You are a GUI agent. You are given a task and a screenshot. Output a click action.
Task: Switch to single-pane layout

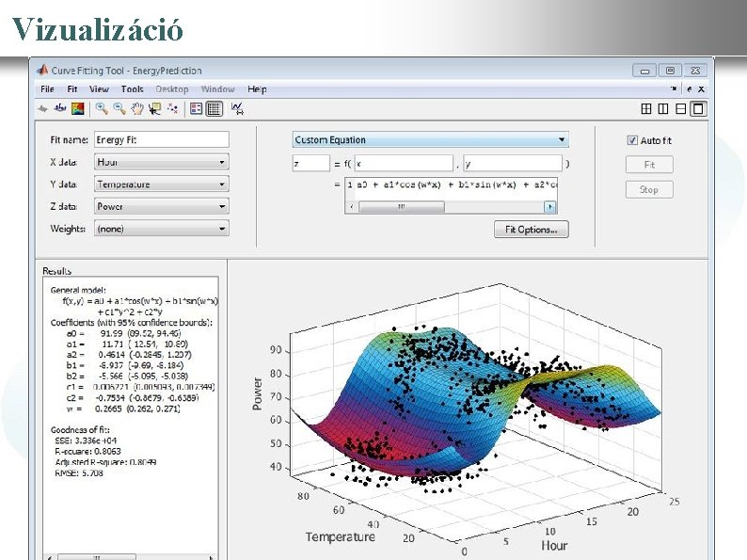698,108
